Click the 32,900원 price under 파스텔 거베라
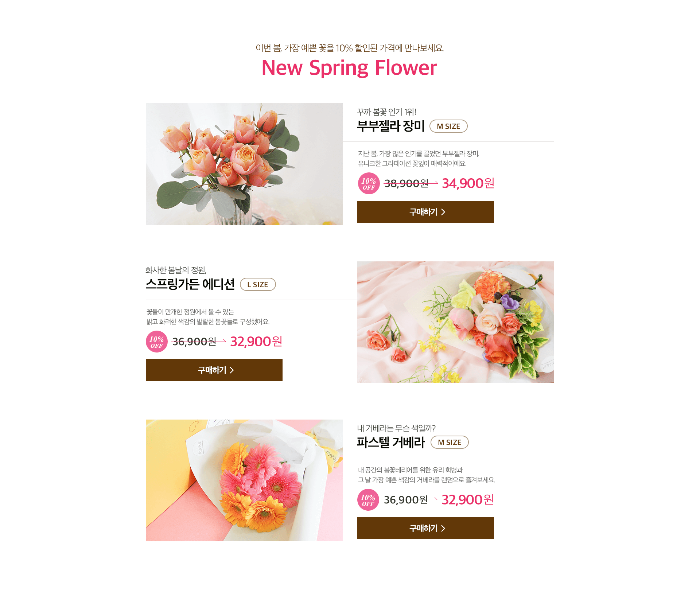The image size is (700, 596). [467, 500]
